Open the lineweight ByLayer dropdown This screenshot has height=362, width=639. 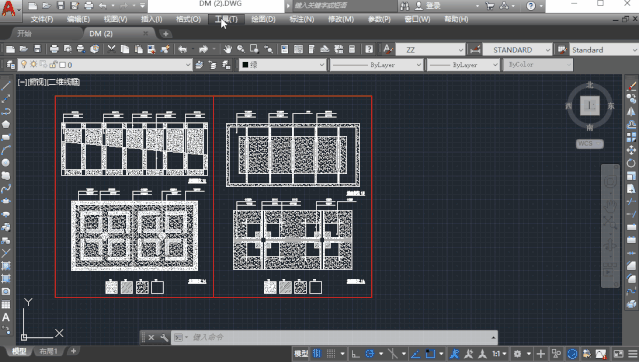click(x=463, y=64)
